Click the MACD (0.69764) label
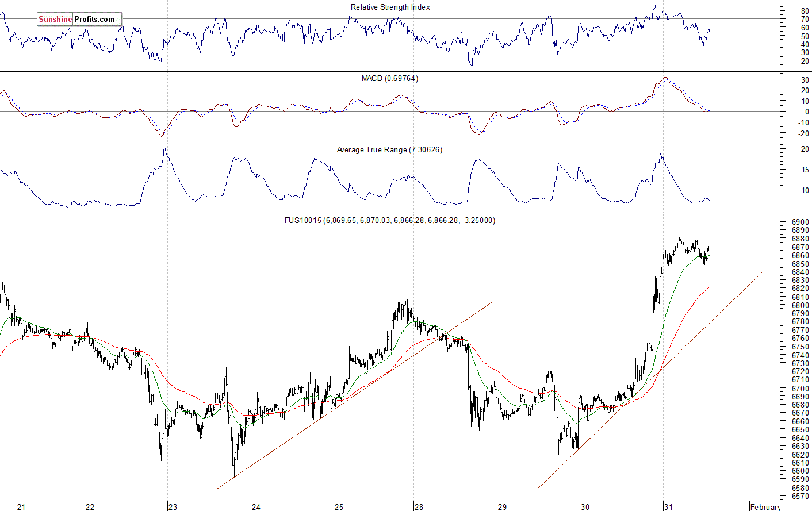This screenshot has width=812, height=511. tap(390, 78)
